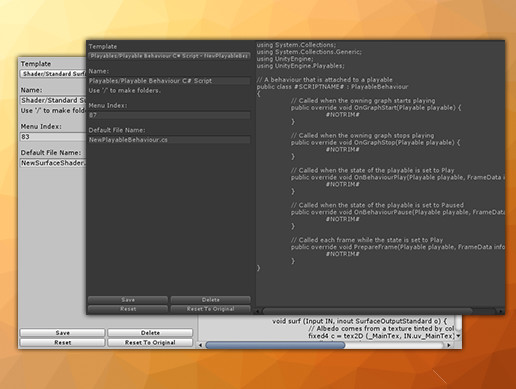Image resolution: width=516 pixels, height=389 pixels.
Task: Select the Menu Index field showing 87
Action: tap(169, 115)
